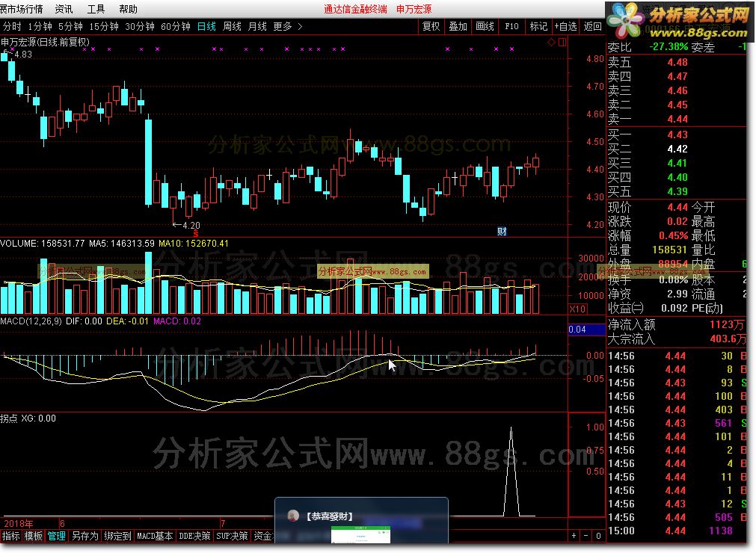This screenshot has height=553, width=756.
Task: Click the 4.20 low price annotation
Action: coord(187,225)
